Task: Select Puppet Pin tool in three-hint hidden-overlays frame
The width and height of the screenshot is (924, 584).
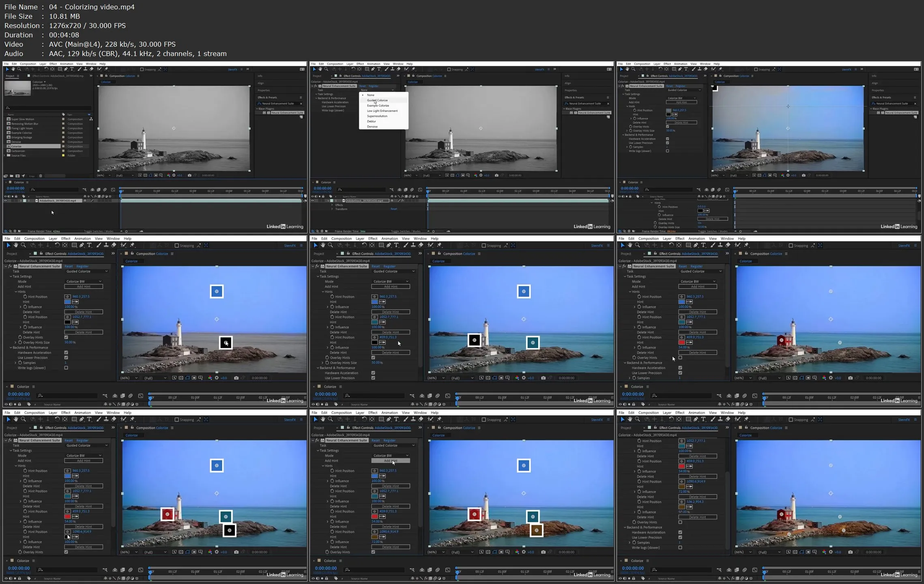Action: pos(746,245)
